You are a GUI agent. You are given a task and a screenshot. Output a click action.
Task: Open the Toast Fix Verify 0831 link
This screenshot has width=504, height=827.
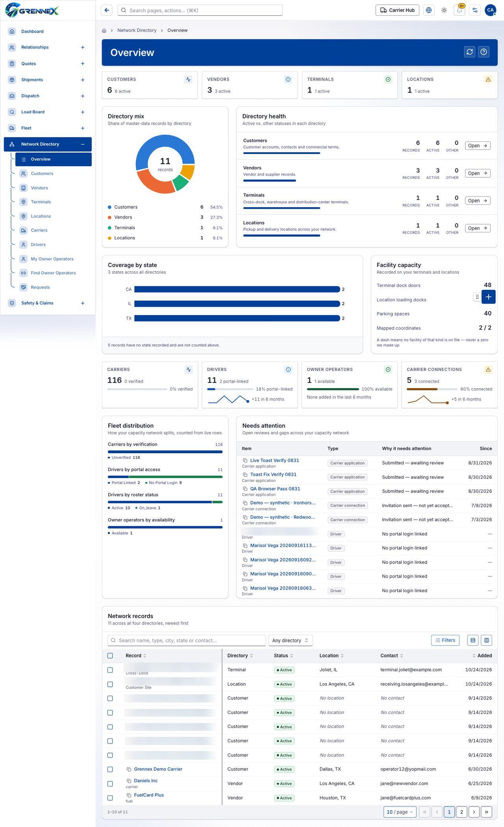[273, 475]
